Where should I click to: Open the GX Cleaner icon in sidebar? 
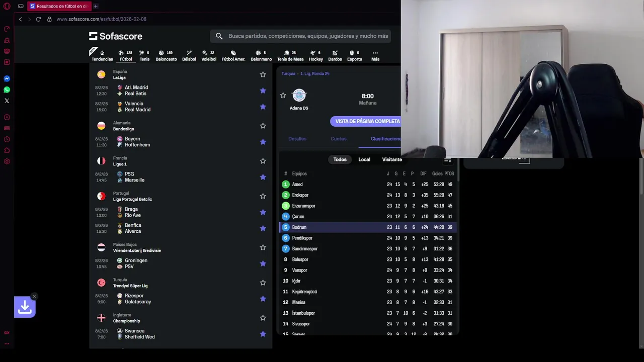[7, 40]
